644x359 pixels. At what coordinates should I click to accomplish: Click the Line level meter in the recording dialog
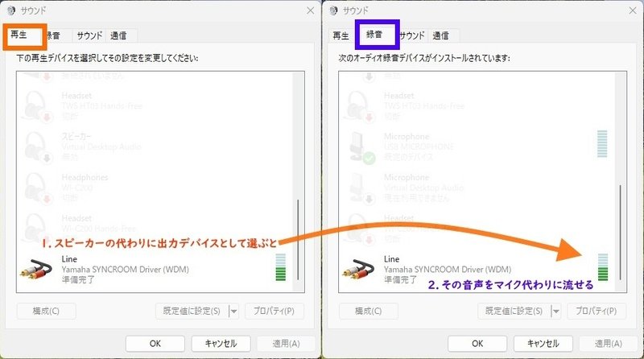[603, 267]
